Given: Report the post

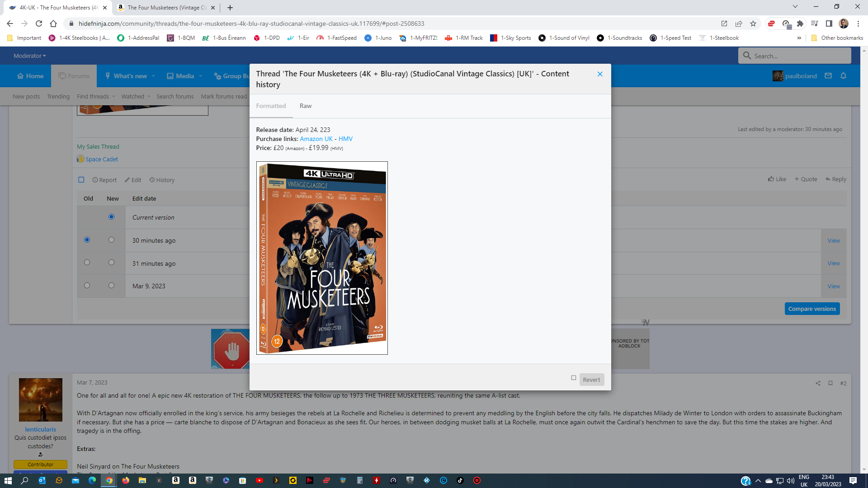Looking at the screenshot, I should [x=104, y=180].
